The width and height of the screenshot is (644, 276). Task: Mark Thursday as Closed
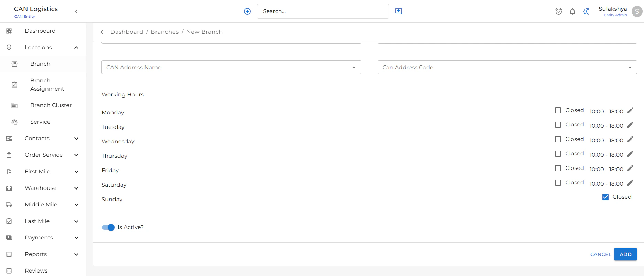click(x=558, y=154)
